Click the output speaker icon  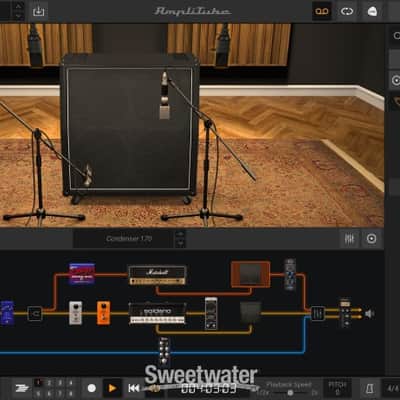[x=369, y=314]
